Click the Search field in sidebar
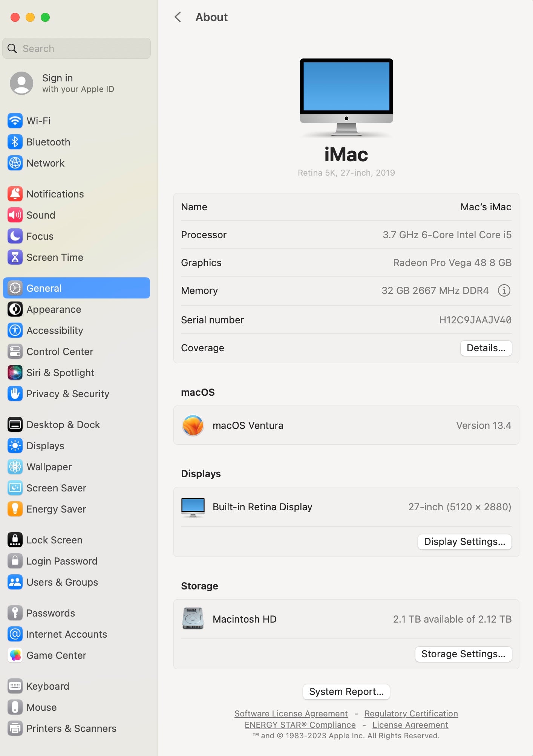 pyautogui.click(x=77, y=48)
